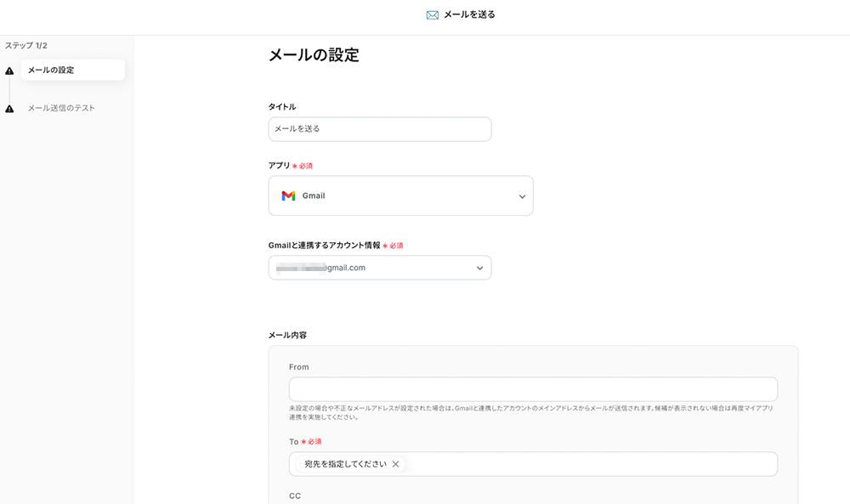Click into the タイトル text field
850x504 pixels.
click(x=379, y=129)
